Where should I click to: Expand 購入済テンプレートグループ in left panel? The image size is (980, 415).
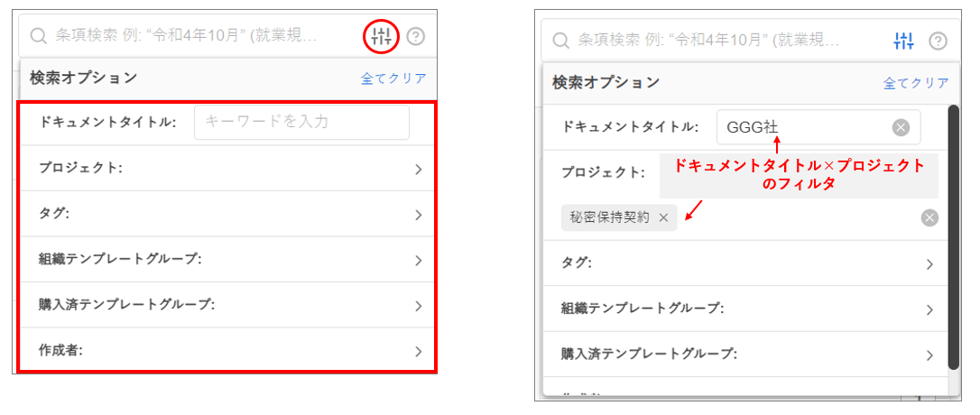point(419,305)
